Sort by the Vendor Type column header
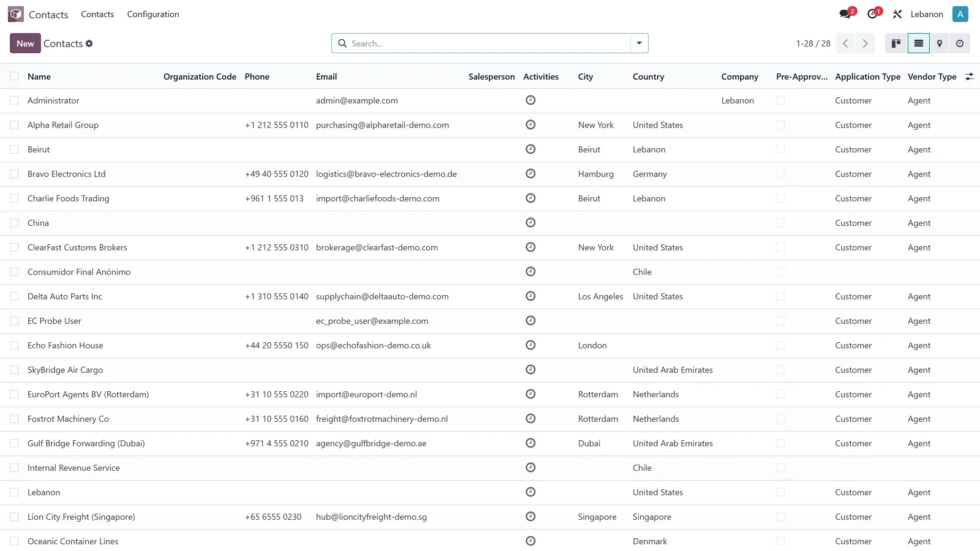 pos(932,77)
